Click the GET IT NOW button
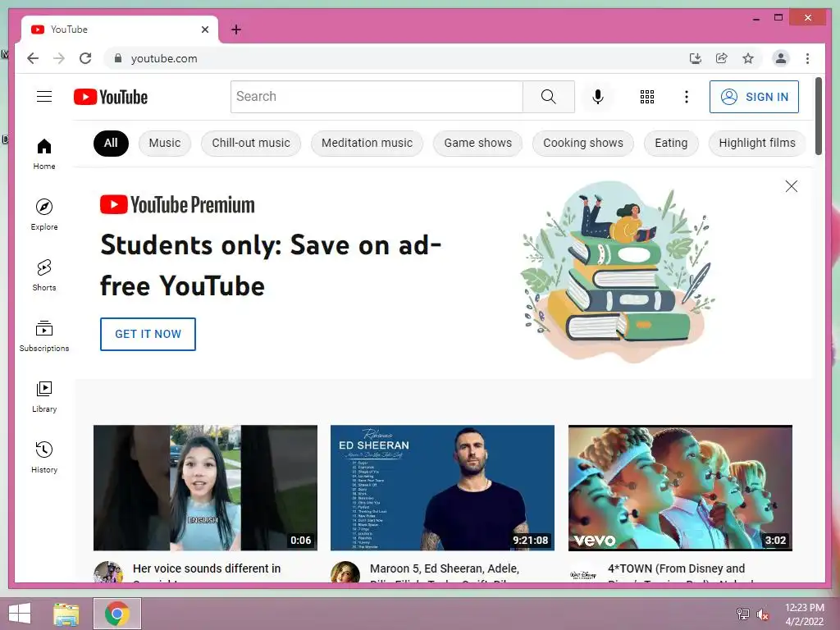 click(148, 334)
